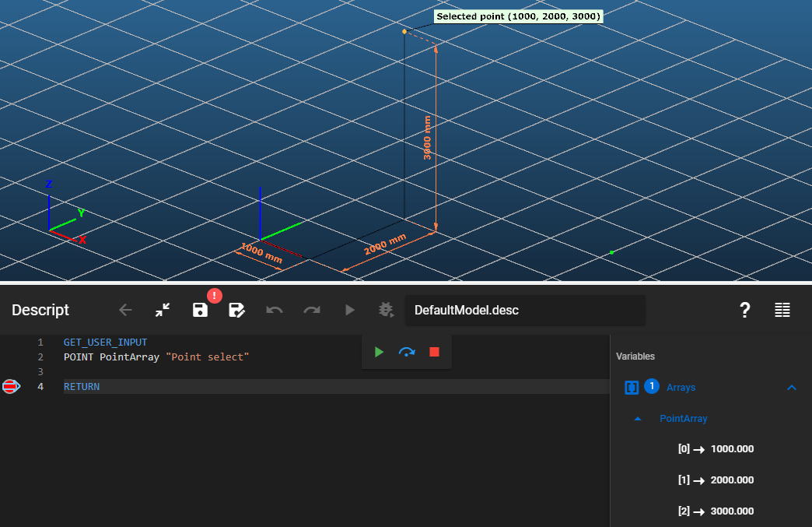Click the orange selected point marker

click(404, 32)
